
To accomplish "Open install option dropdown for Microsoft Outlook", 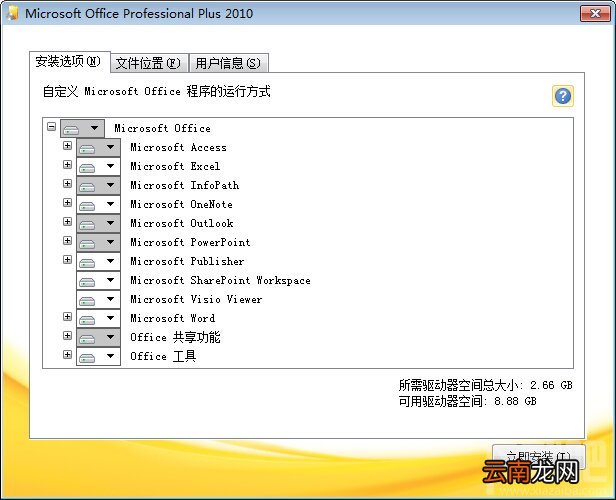I will click(x=98, y=223).
